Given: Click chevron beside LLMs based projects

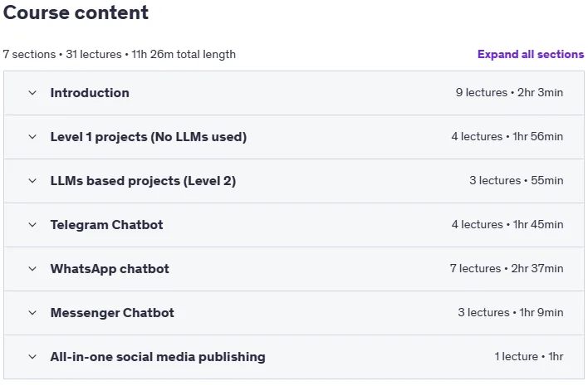Looking at the screenshot, I should [x=32, y=181].
